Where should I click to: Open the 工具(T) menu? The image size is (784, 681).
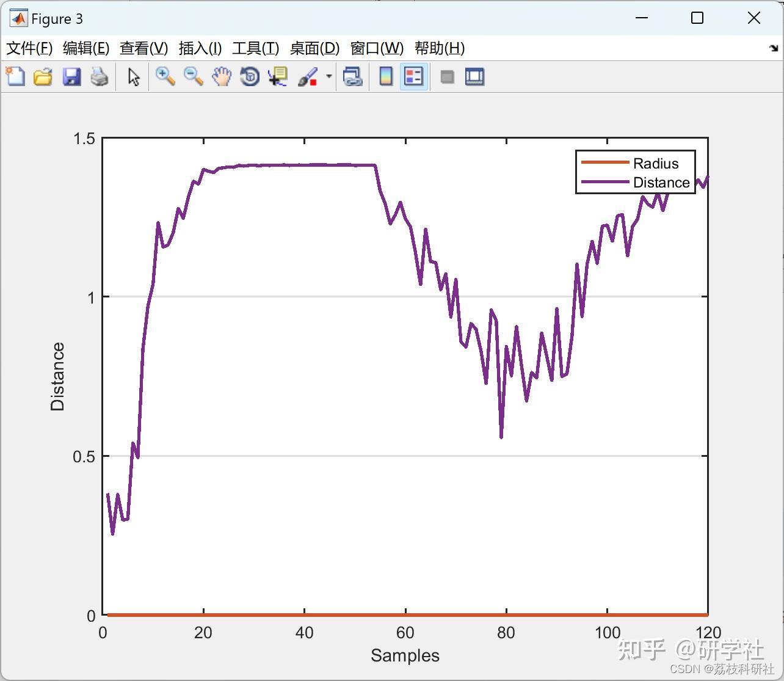(256, 48)
